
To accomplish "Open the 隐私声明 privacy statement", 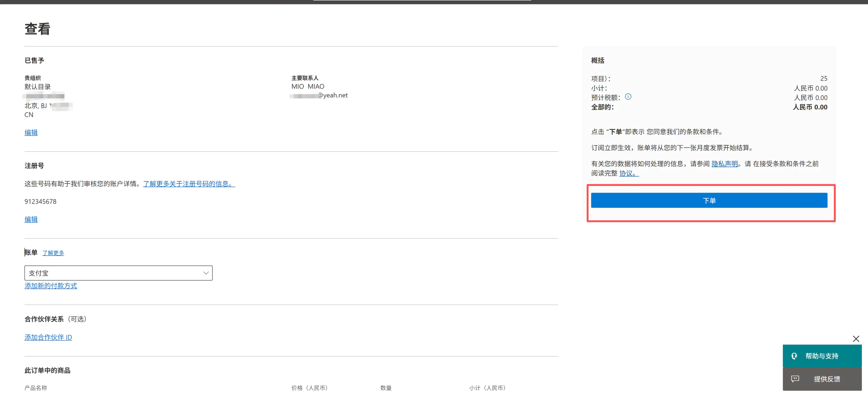I will 724,164.
